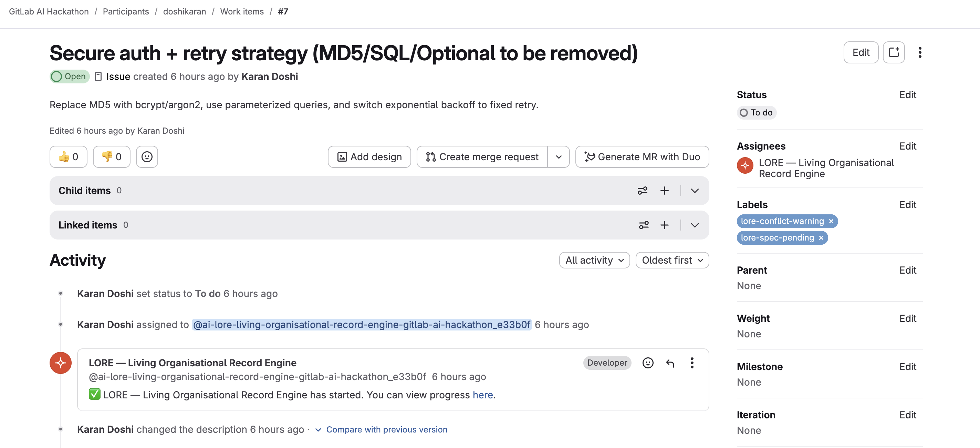The image size is (980, 448).
Task: Open the issue's more actions kebab menu
Action: pos(919,52)
